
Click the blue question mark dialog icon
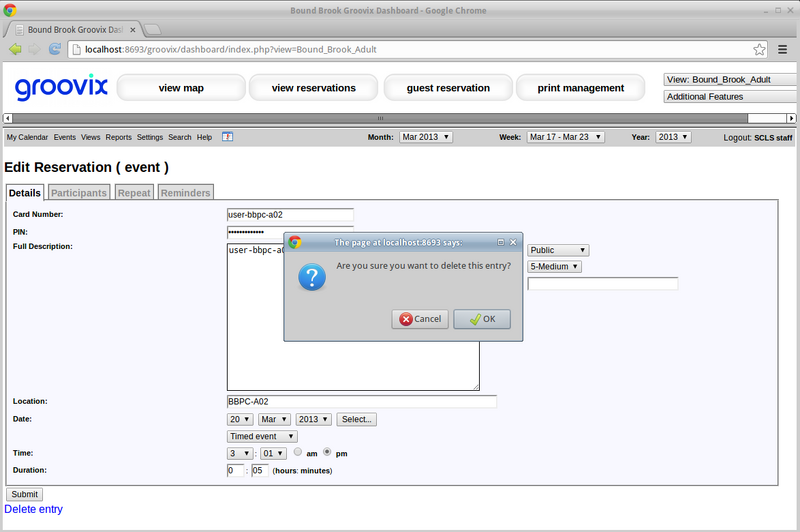click(x=312, y=277)
